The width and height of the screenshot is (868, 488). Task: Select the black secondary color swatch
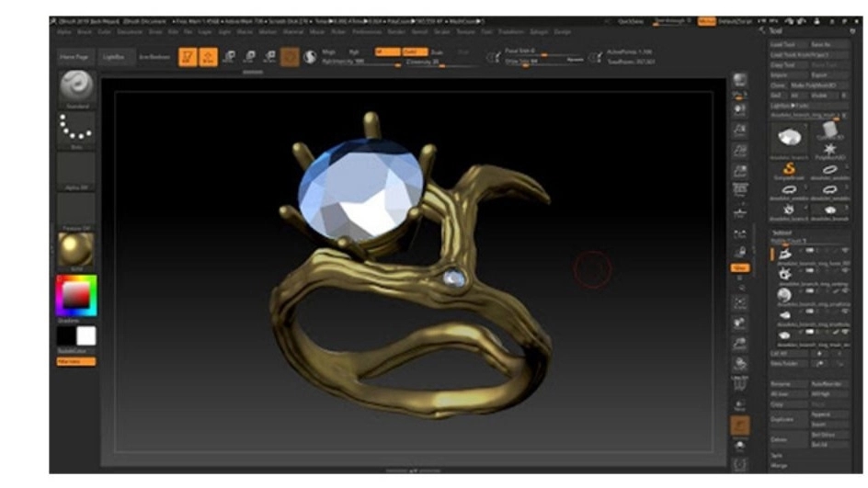(x=66, y=335)
